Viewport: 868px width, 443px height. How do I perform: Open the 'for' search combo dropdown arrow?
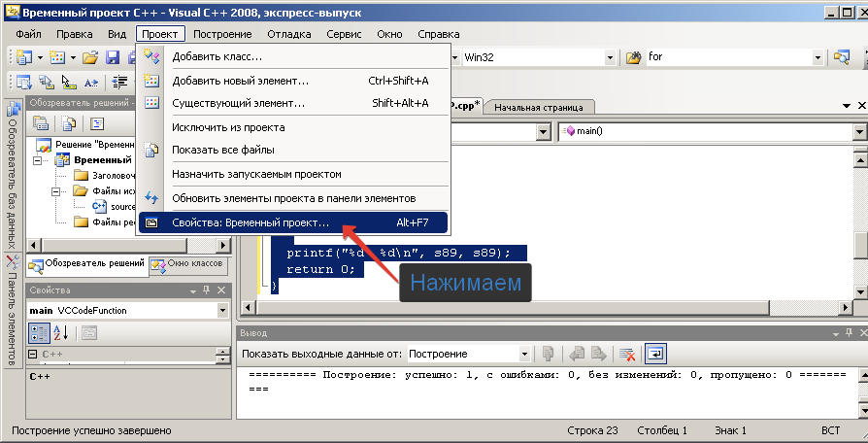pos(818,57)
